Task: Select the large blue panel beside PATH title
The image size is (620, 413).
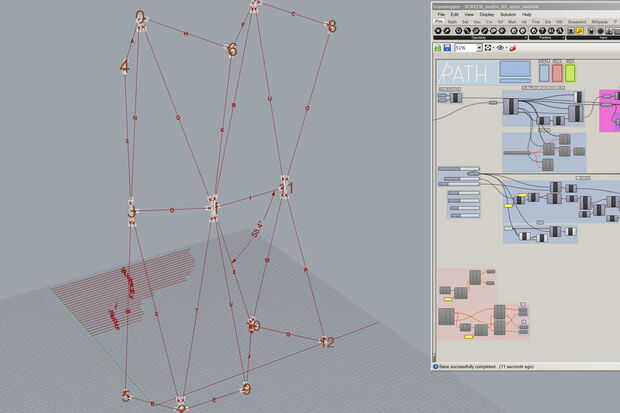Action: point(515,69)
